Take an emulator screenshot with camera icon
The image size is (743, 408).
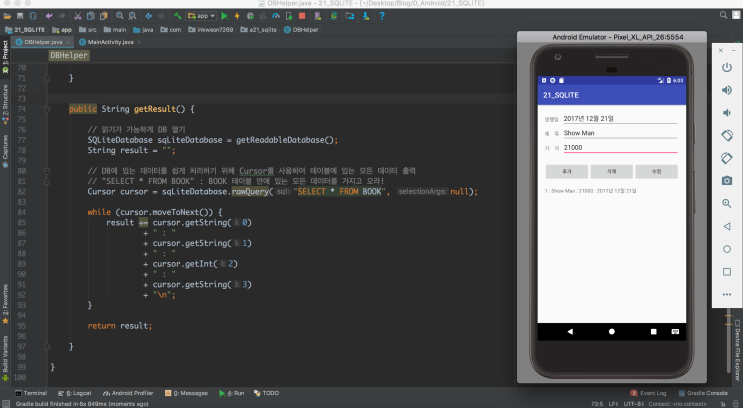click(x=727, y=180)
